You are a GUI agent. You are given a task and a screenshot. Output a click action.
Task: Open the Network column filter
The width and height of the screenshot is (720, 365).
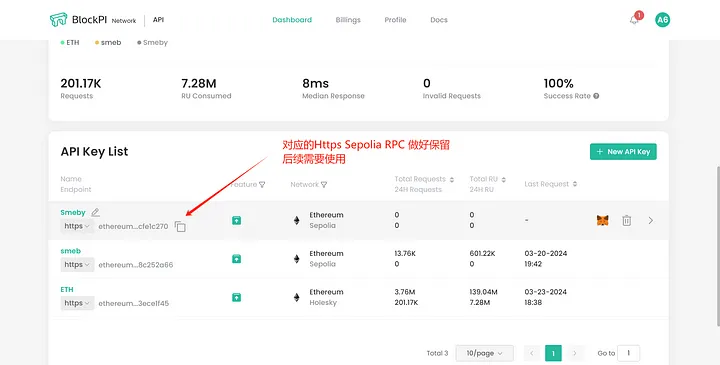tap(324, 185)
